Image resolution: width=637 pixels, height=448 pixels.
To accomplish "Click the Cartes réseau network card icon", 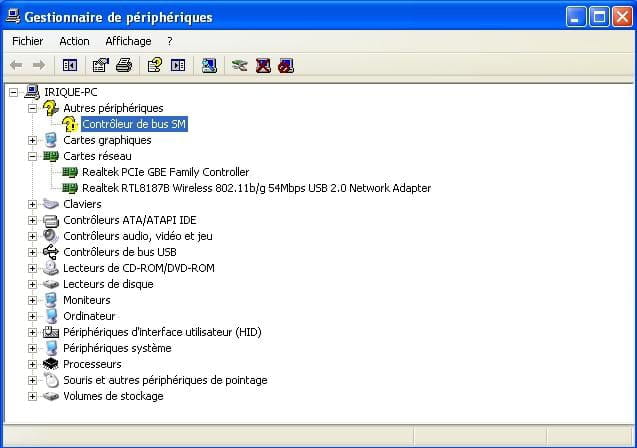I will coord(51,156).
